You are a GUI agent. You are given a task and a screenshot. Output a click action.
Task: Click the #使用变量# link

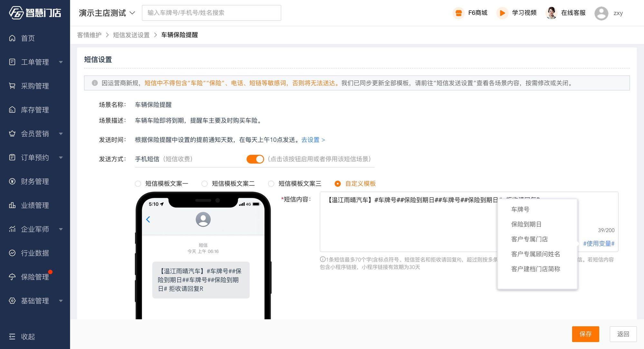599,243
